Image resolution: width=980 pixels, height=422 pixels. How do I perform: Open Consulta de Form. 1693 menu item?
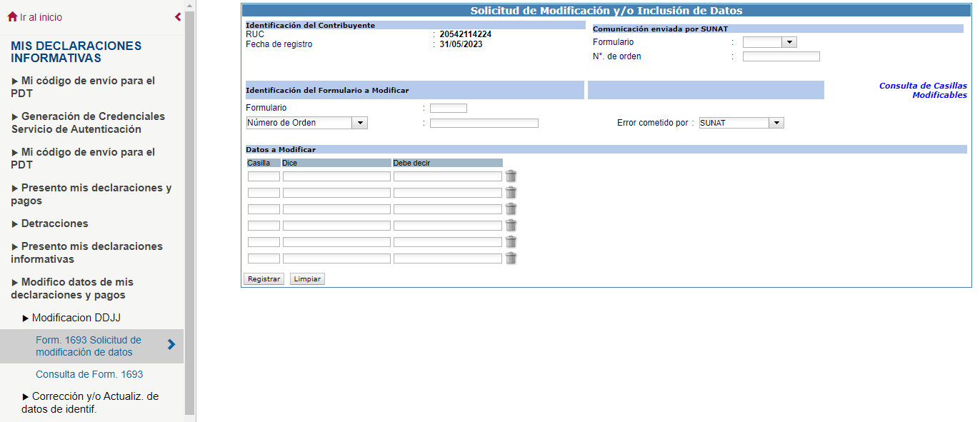click(x=89, y=374)
